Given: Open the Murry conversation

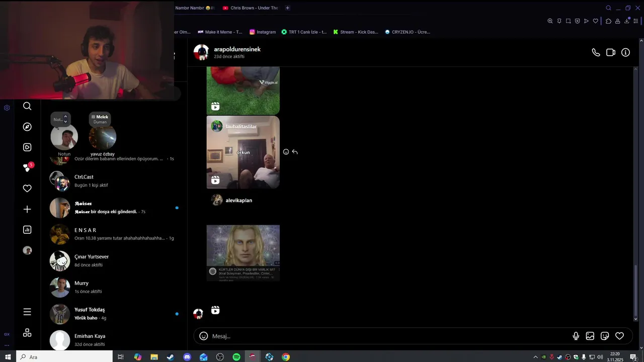Looking at the screenshot, I should [114, 287].
